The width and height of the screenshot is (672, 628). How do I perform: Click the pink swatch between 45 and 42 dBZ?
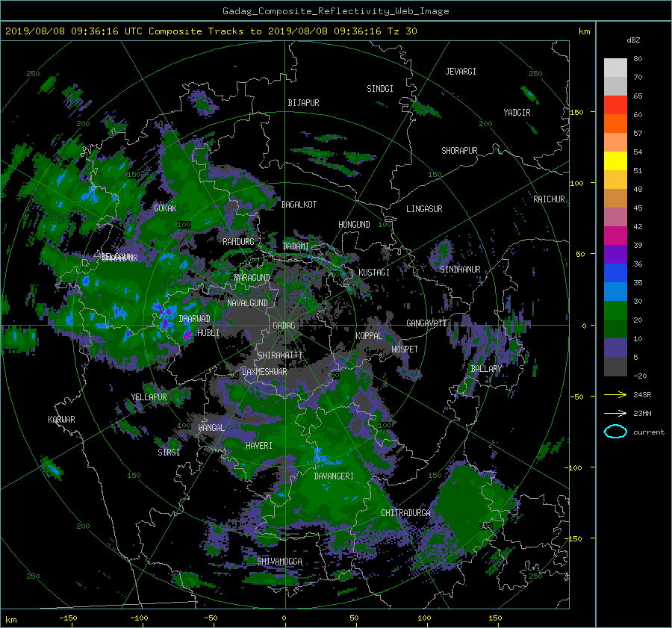point(615,217)
